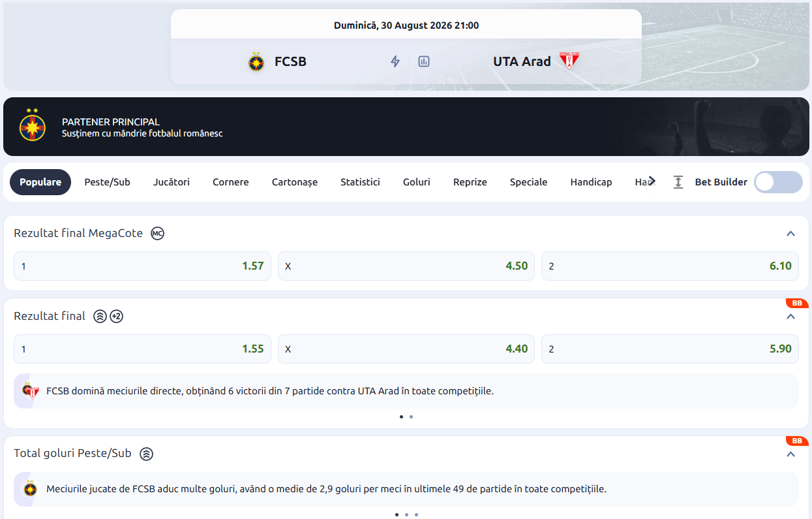Image resolution: width=812 pixels, height=519 pixels.
Task: Open match statistics chart icon in header
Action: click(x=424, y=61)
